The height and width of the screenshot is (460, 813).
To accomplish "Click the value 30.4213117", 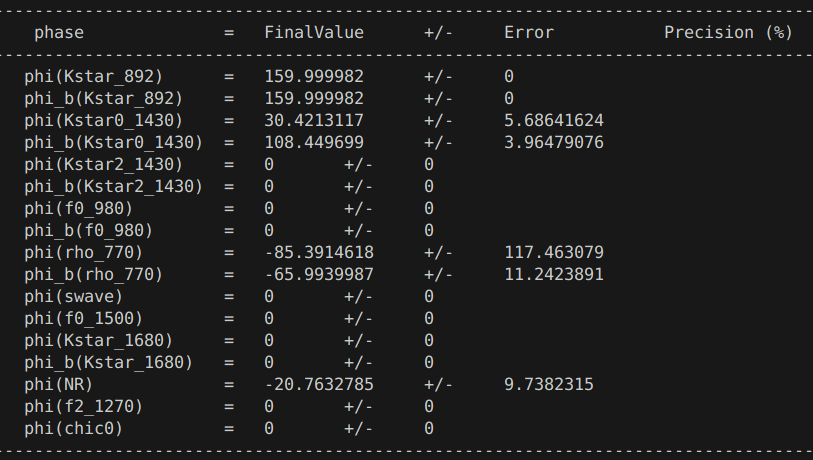I will 314,120.
